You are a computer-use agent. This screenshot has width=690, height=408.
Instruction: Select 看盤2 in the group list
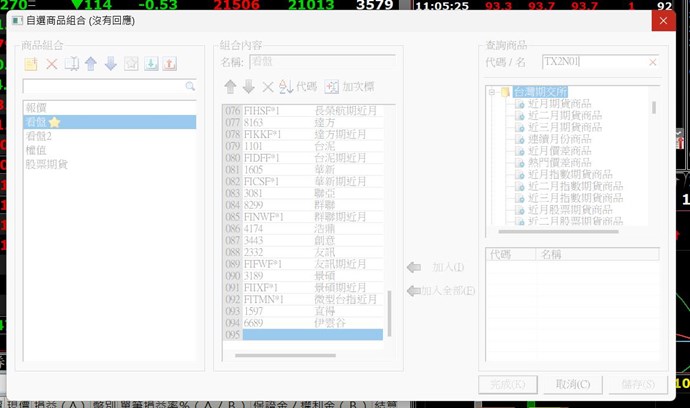click(x=40, y=136)
